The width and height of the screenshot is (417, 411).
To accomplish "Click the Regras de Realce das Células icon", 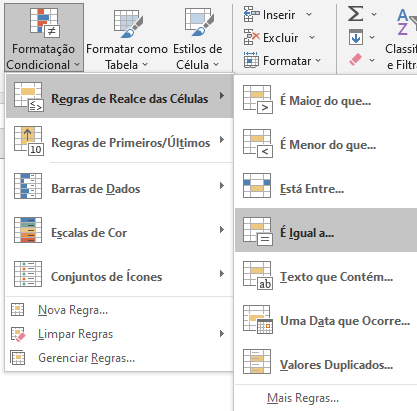I will (x=28, y=97).
